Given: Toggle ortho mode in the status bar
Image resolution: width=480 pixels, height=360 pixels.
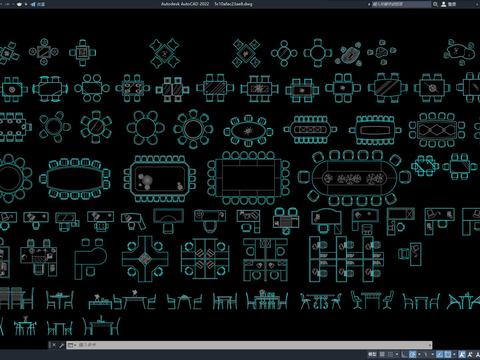Looking at the screenshot, I should 404,354.
